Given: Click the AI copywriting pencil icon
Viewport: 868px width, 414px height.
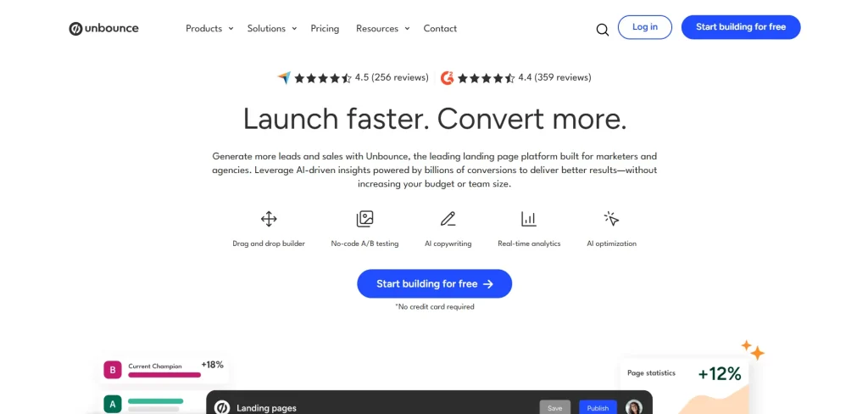Looking at the screenshot, I should point(448,219).
